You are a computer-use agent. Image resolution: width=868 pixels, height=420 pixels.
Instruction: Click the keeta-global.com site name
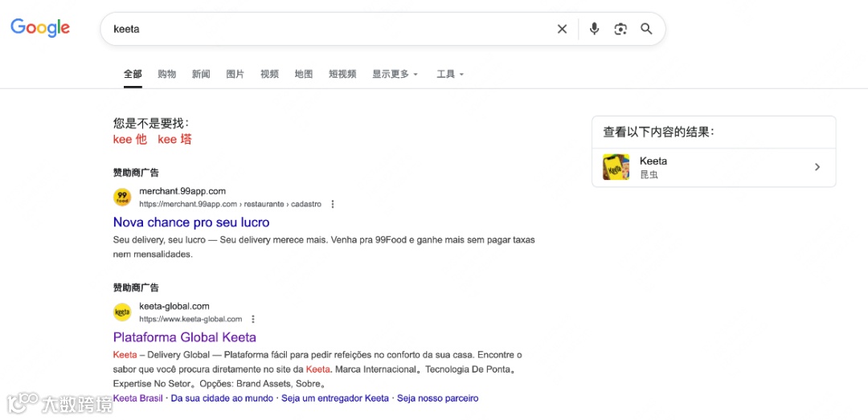(174, 306)
